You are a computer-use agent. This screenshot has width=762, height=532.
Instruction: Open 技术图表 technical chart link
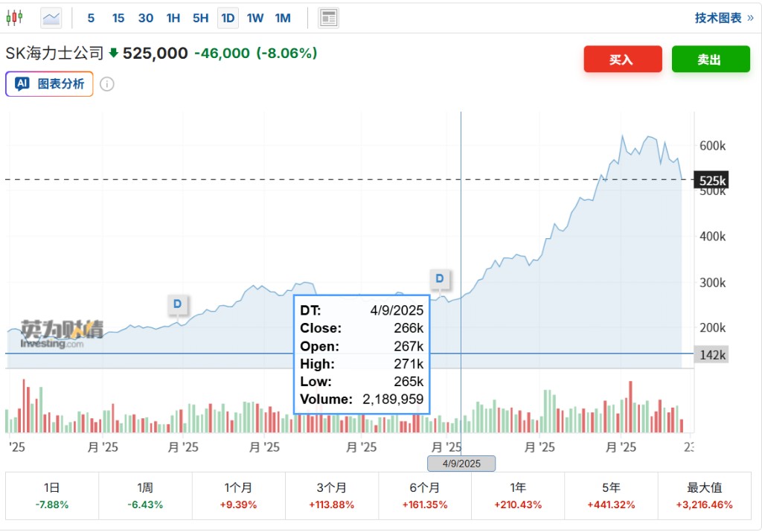pyautogui.click(x=723, y=18)
